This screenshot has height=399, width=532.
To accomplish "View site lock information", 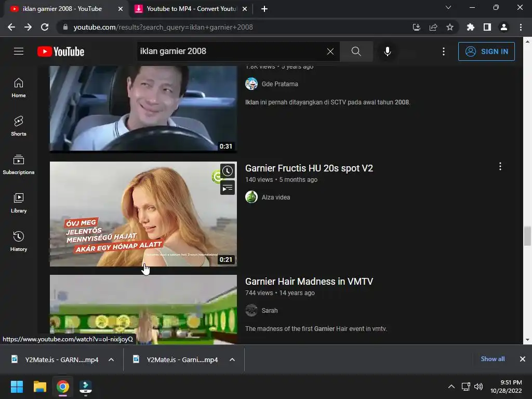I will click(65, 27).
